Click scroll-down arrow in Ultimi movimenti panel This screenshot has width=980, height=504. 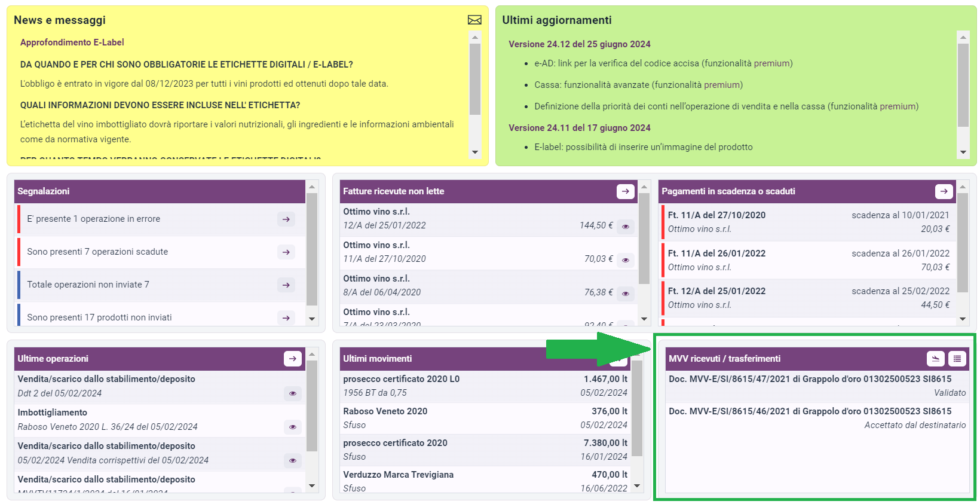point(637,486)
